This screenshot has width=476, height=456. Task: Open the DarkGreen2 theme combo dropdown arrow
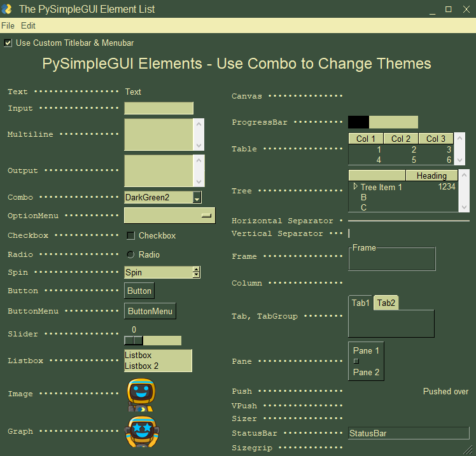click(197, 197)
